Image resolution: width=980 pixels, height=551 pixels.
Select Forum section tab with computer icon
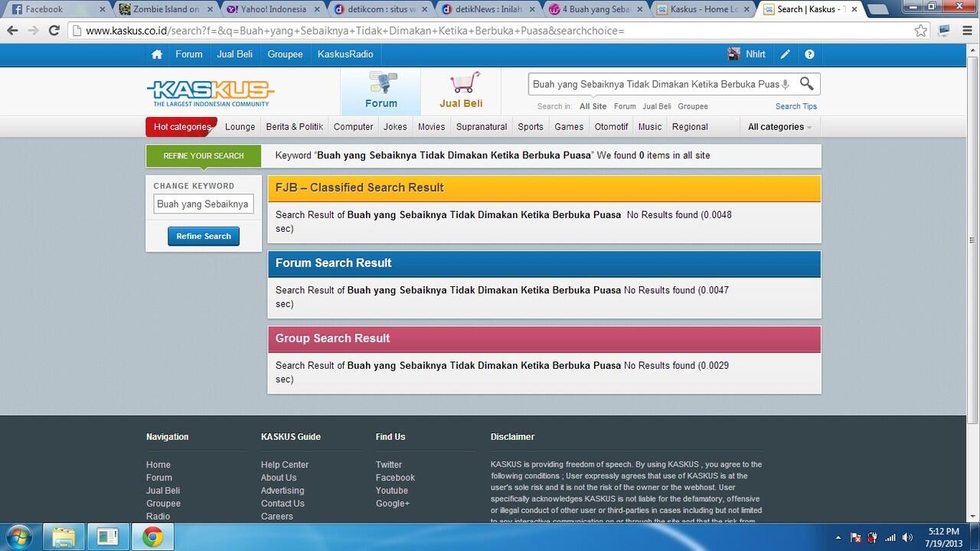pos(381,91)
